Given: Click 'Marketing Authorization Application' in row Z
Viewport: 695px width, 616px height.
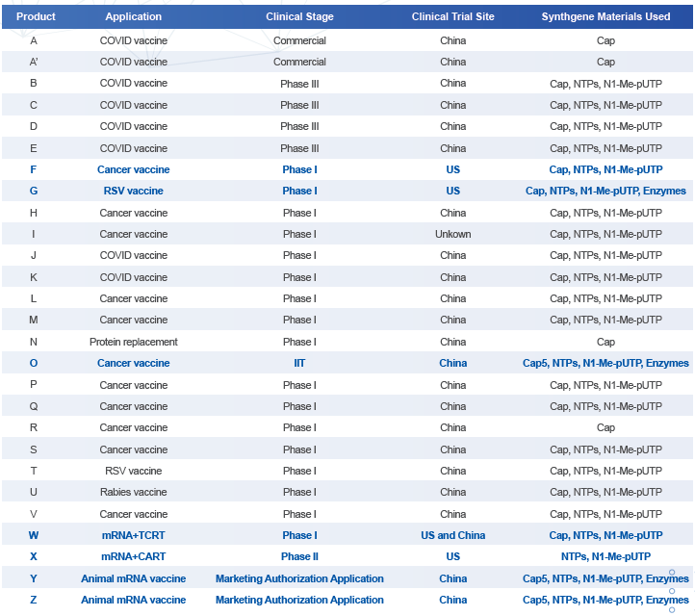Looking at the screenshot, I should (299, 600).
